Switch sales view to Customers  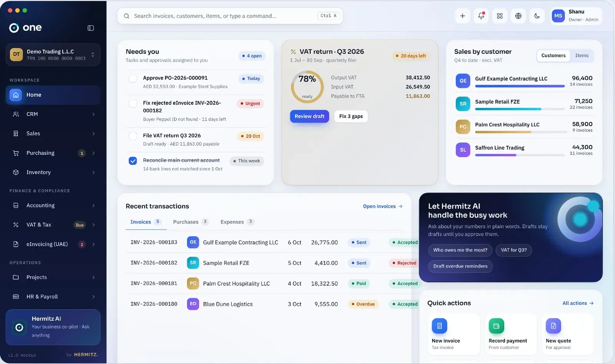point(553,56)
